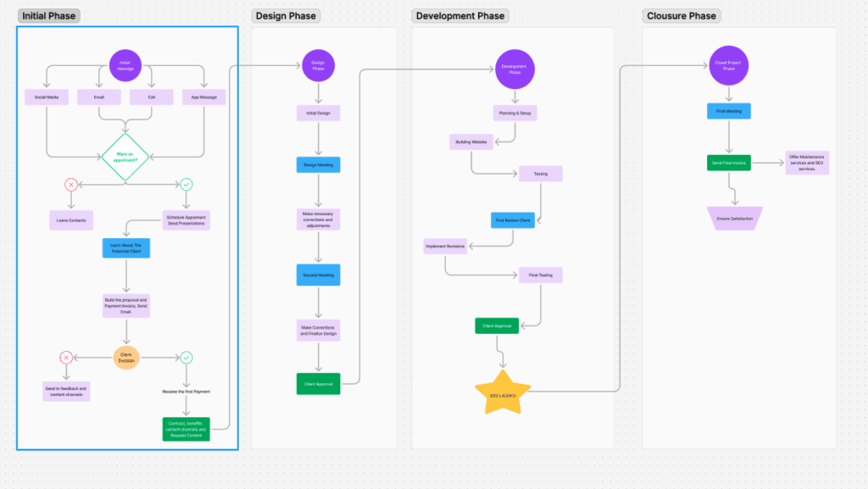Select the blue First Review Client node
This screenshot has height=489, width=868.
point(513,220)
